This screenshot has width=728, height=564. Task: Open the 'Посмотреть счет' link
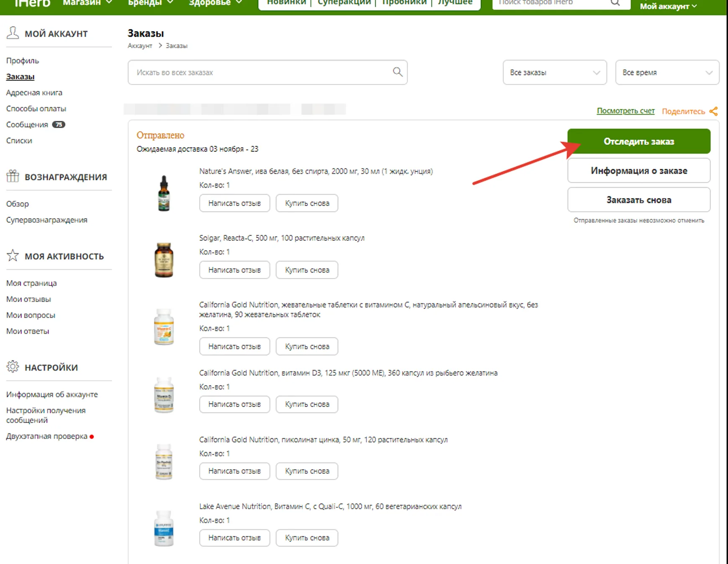625,111
